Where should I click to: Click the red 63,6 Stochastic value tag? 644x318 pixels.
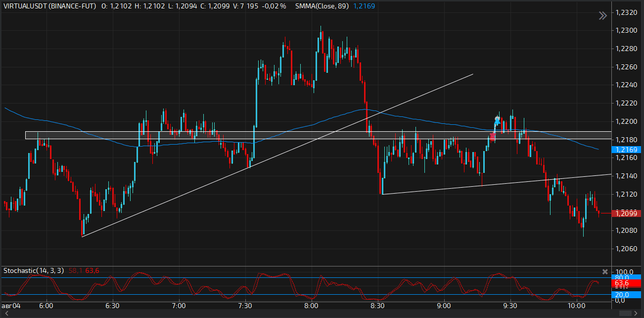(x=621, y=283)
